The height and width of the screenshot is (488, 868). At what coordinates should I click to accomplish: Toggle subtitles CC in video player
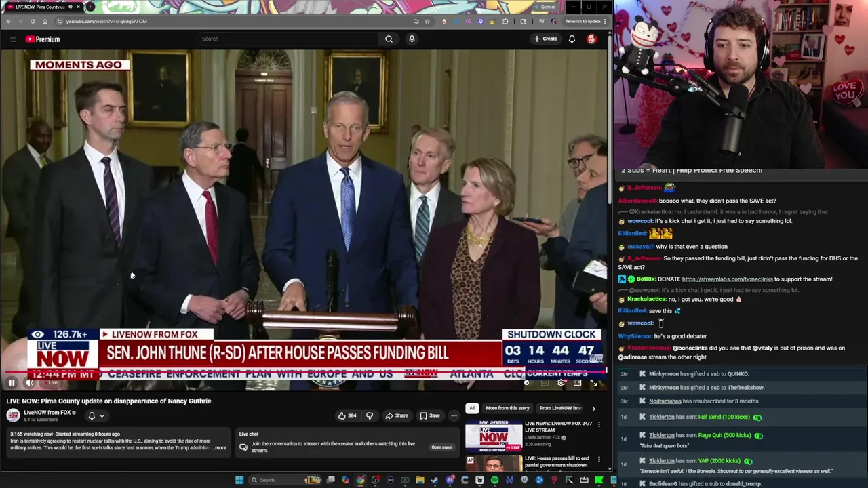tap(545, 383)
